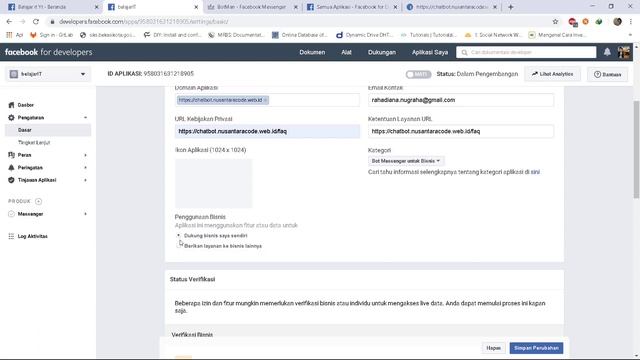The height and width of the screenshot is (360, 640).
Task: Click the Dasbor home icon
Action: click(x=11, y=105)
